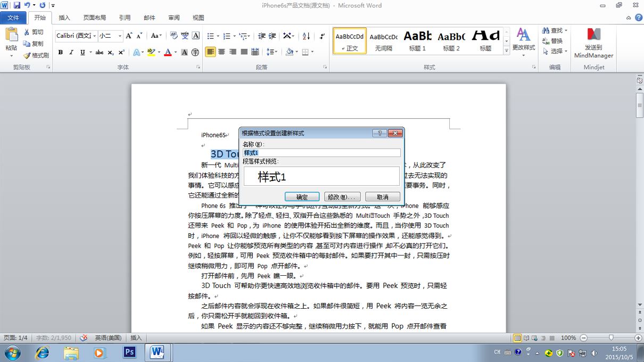Viewport: 644px width, 362px height.
Task: Click Change Styles (更改样式)
Action: [523, 42]
